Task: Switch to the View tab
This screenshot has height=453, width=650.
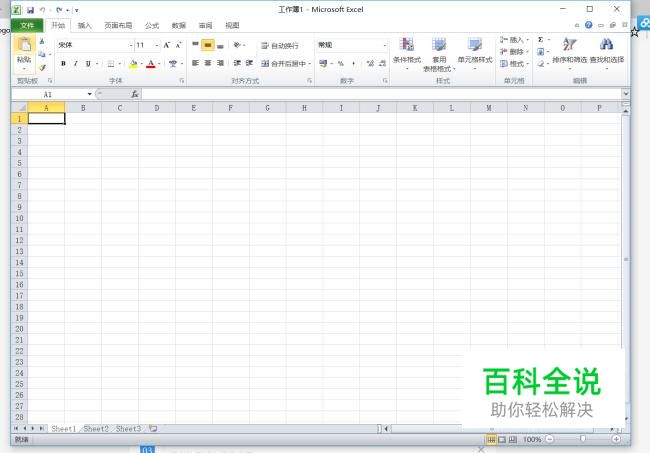Action: [232, 26]
